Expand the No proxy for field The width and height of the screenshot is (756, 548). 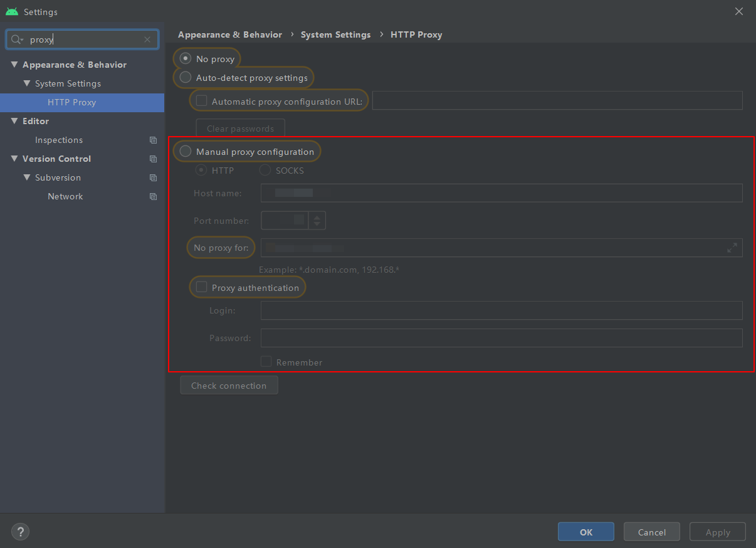point(732,248)
